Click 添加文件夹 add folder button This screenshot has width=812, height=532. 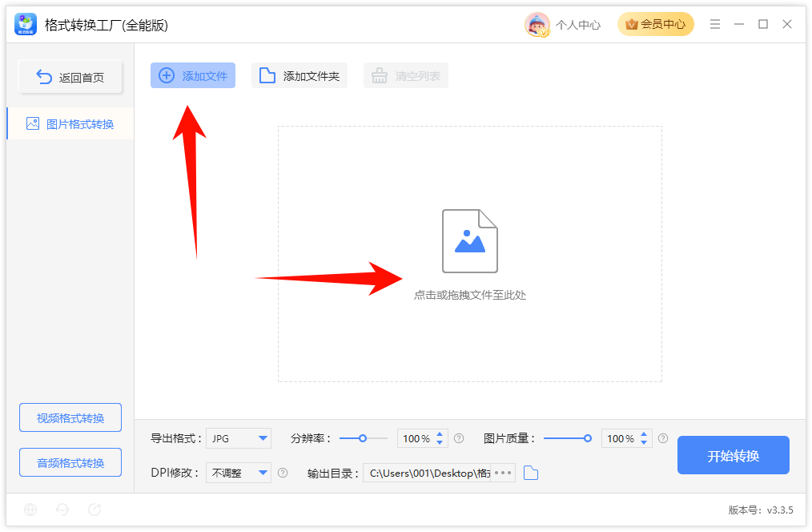point(299,75)
